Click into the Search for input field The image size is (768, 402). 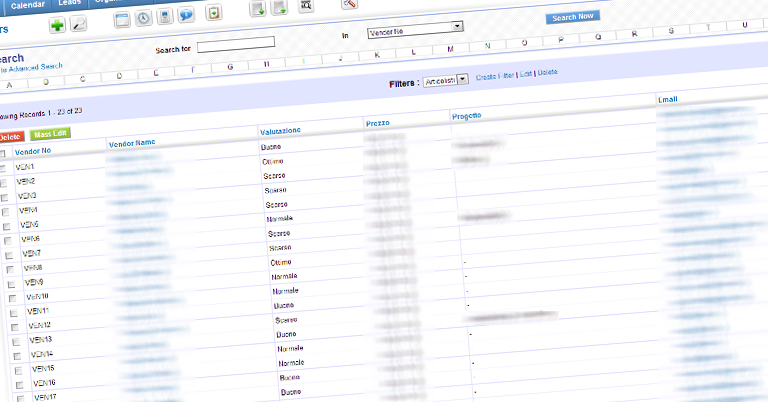[x=236, y=44]
